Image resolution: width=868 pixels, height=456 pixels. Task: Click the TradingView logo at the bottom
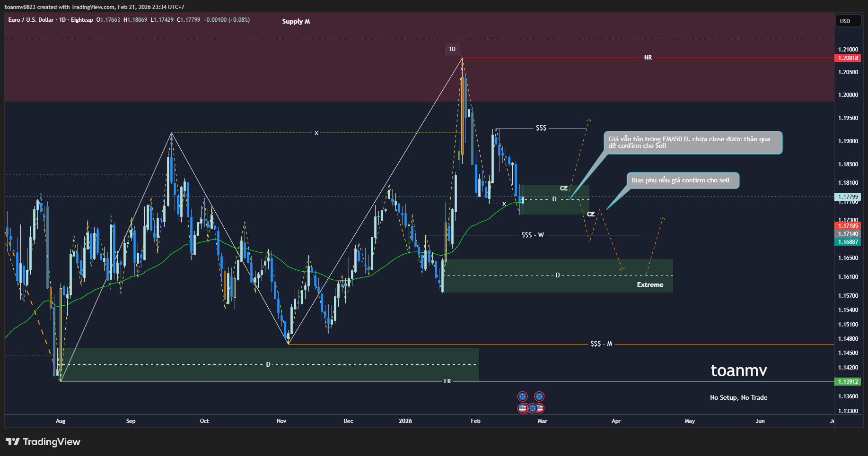[x=43, y=442]
